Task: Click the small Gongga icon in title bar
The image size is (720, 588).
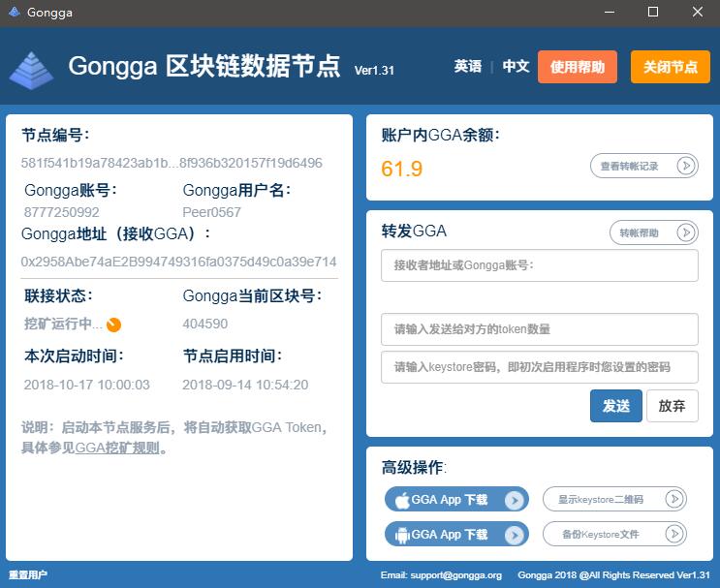Action: tap(13, 13)
